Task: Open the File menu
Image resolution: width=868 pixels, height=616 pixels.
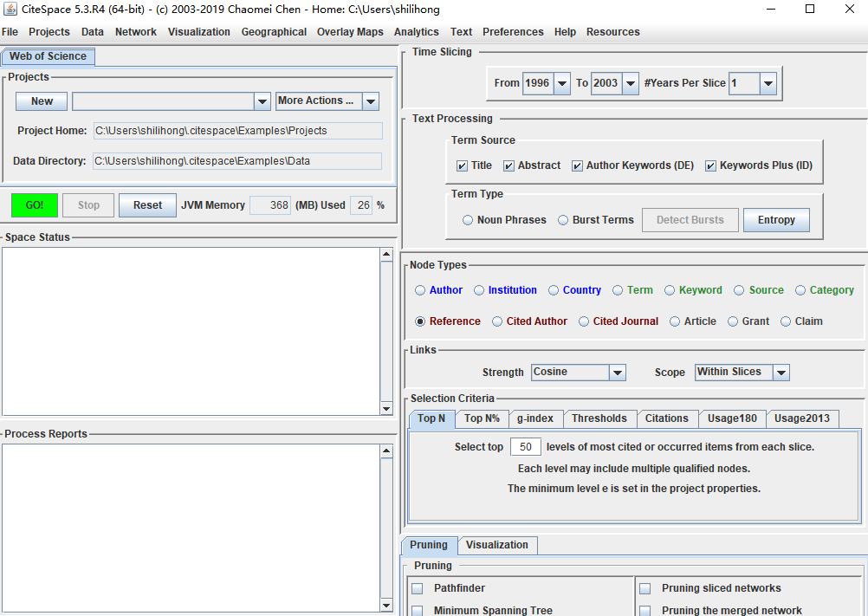Action: point(10,32)
